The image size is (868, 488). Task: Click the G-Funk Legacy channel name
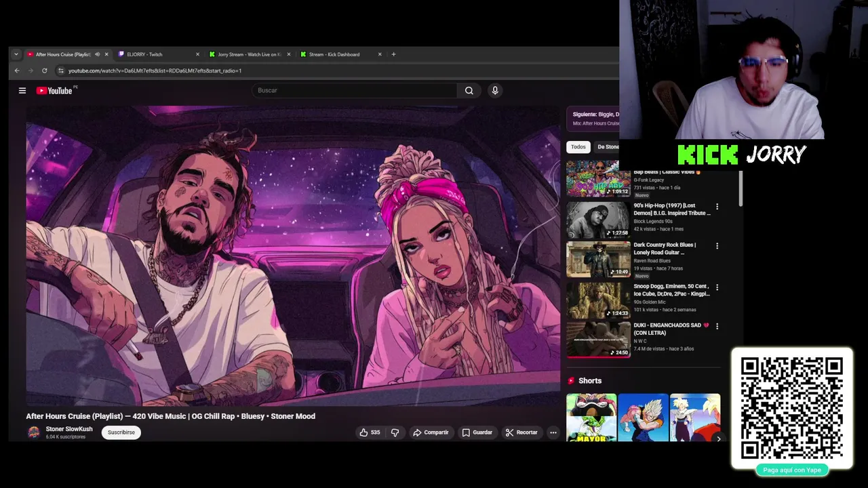(x=649, y=180)
